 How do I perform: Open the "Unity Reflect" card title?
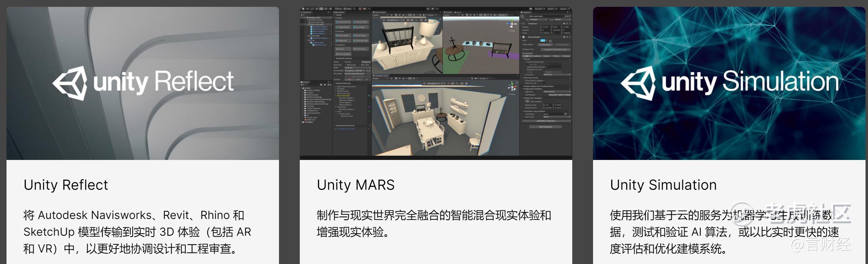click(x=66, y=185)
